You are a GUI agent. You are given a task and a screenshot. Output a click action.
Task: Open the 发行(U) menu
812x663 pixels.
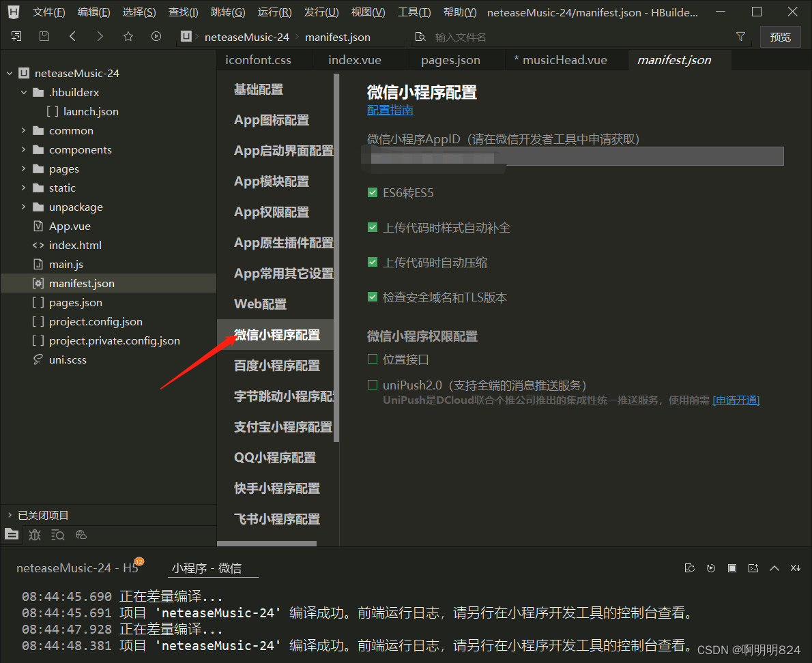tap(321, 12)
